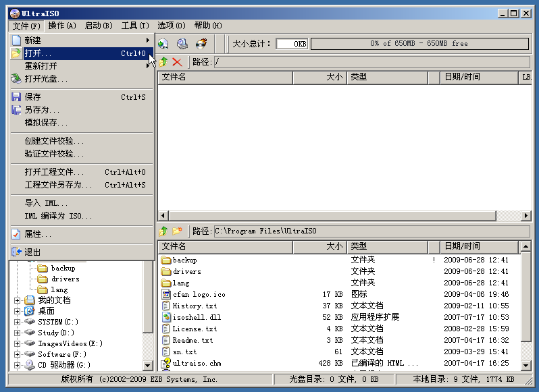This screenshot has width=539, height=392.
Task: Open the 新建 submenu arrow
Action: pos(147,40)
